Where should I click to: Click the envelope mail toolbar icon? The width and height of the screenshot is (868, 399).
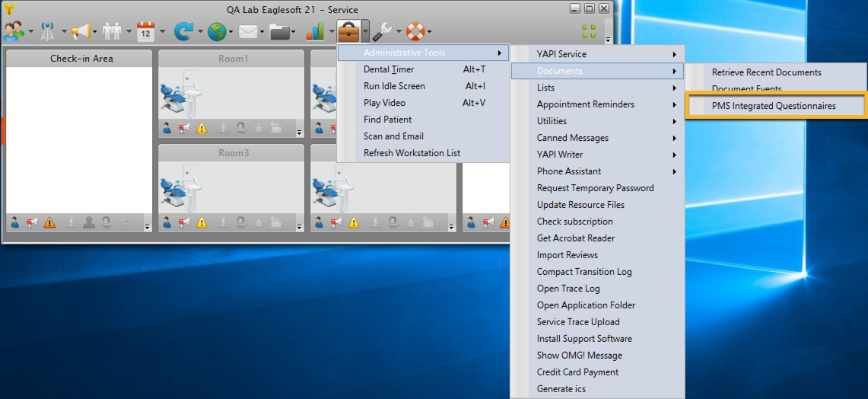click(x=247, y=31)
